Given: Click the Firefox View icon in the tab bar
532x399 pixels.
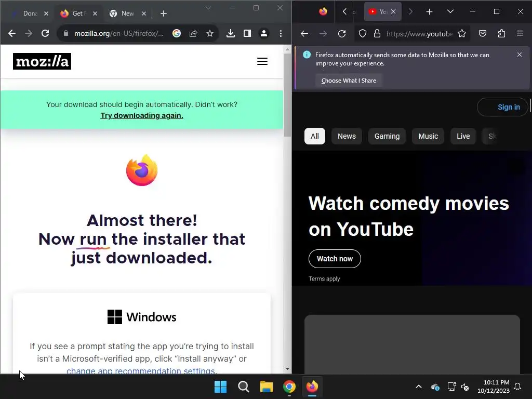Looking at the screenshot, I should tap(323, 11).
